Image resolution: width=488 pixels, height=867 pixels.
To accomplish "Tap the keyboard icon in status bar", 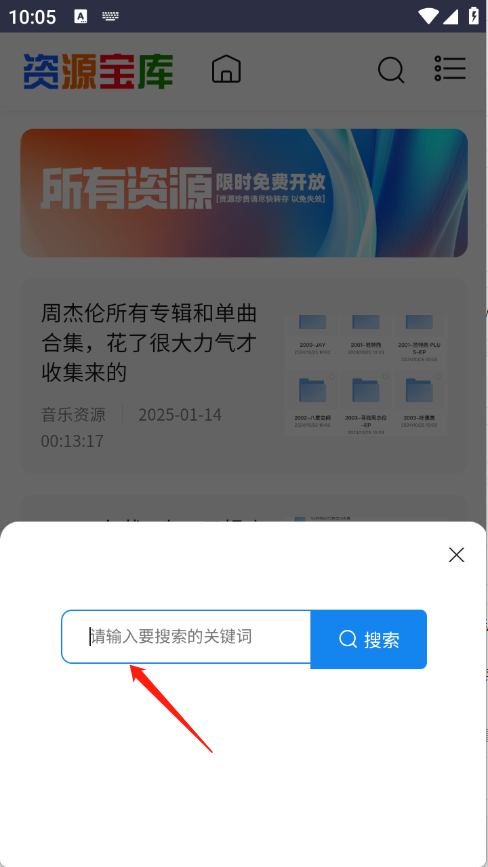I will [x=111, y=16].
